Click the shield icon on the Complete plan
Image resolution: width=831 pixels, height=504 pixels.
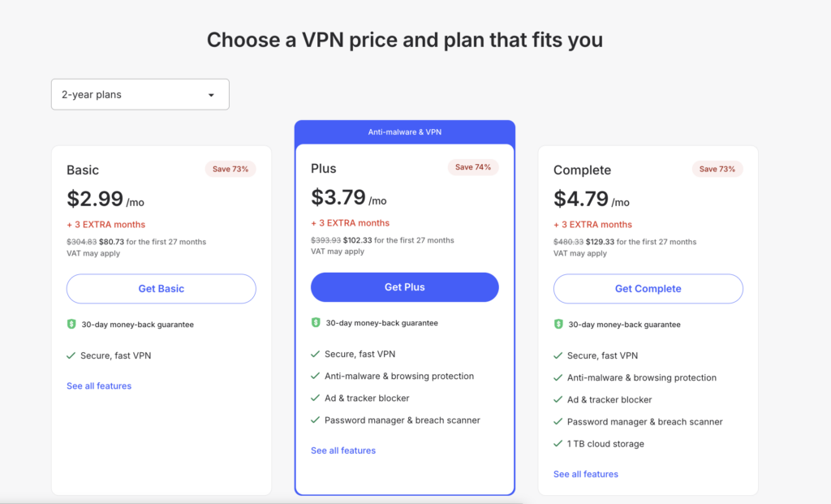(559, 324)
